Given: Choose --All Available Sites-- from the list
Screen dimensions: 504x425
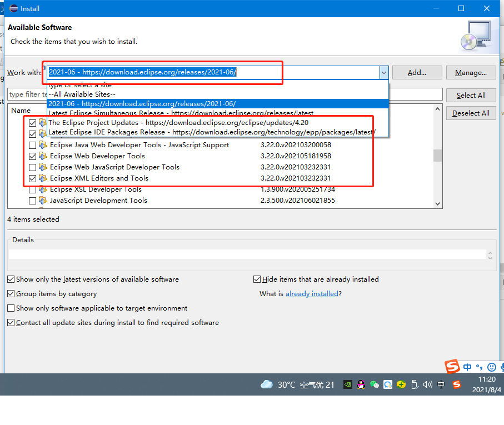Looking at the screenshot, I should pyautogui.click(x=218, y=94).
